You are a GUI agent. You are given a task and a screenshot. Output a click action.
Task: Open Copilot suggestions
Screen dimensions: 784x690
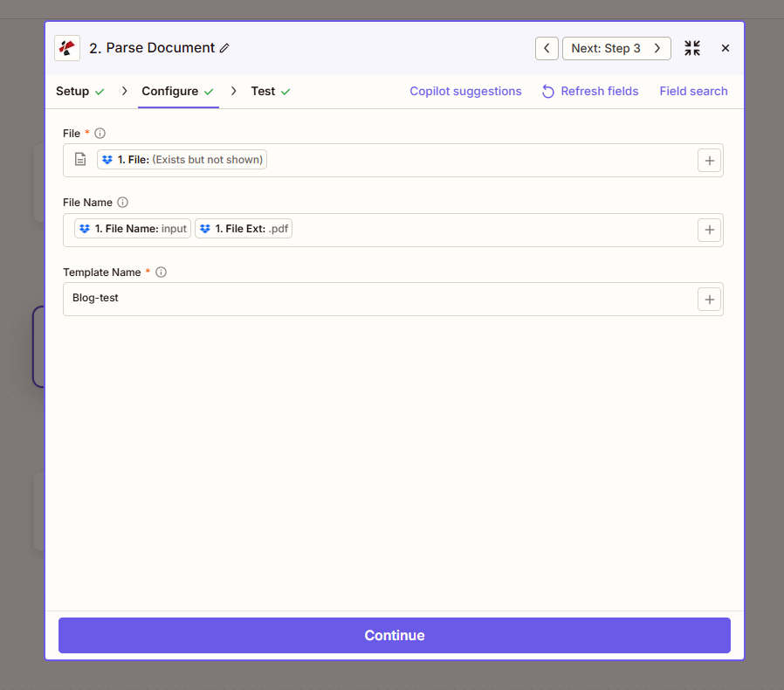coord(465,91)
